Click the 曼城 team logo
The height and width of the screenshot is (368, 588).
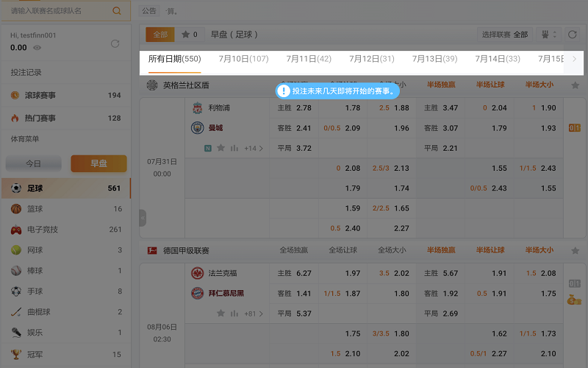(x=197, y=128)
